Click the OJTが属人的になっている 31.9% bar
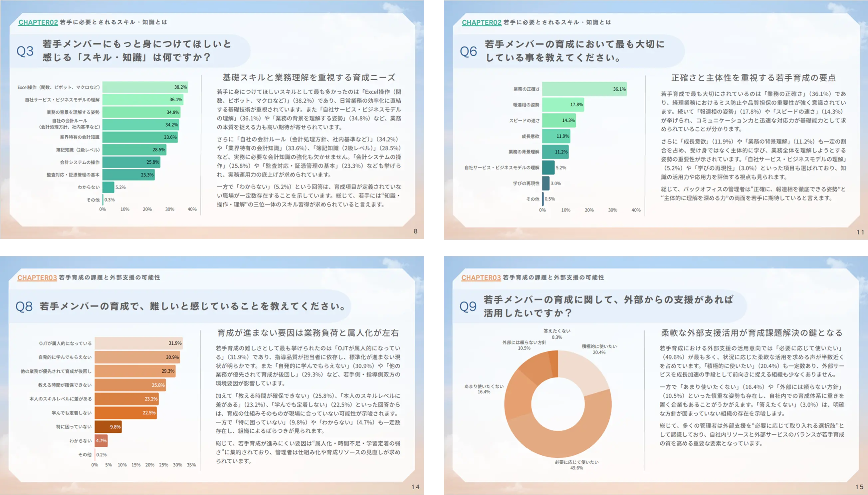This screenshot has height=495, width=868. 138,343
